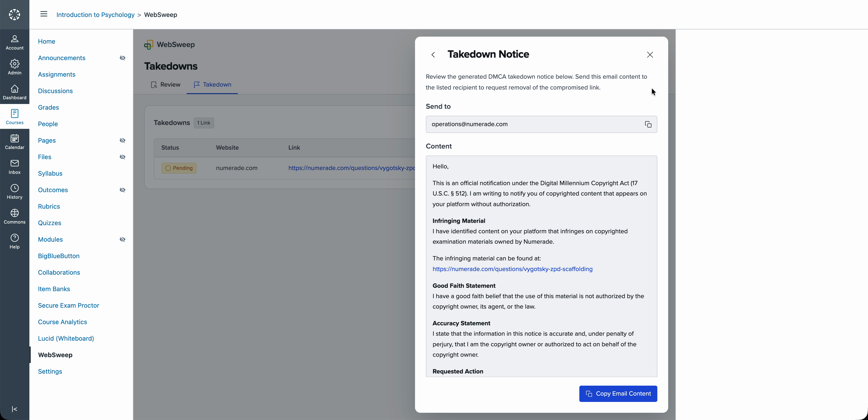Open Discussions in course navigation
Image resolution: width=868 pixels, height=420 pixels.
pos(55,91)
